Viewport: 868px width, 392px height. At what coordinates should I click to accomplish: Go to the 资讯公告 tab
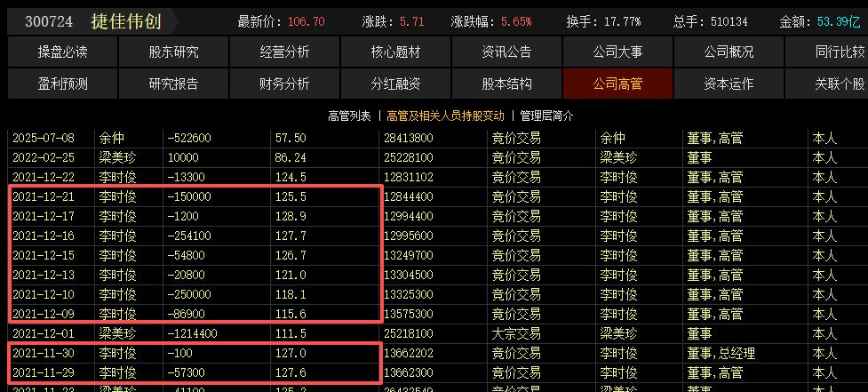click(506, 52)
